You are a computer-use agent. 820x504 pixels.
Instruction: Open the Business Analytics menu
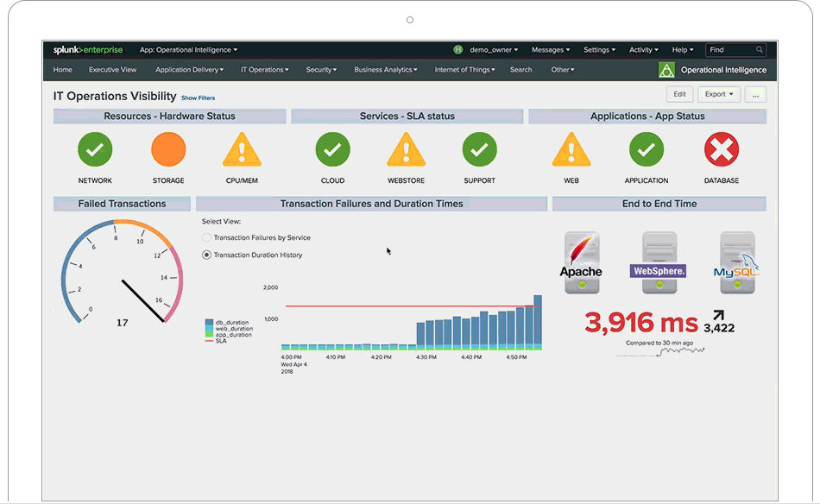[385, 70]
